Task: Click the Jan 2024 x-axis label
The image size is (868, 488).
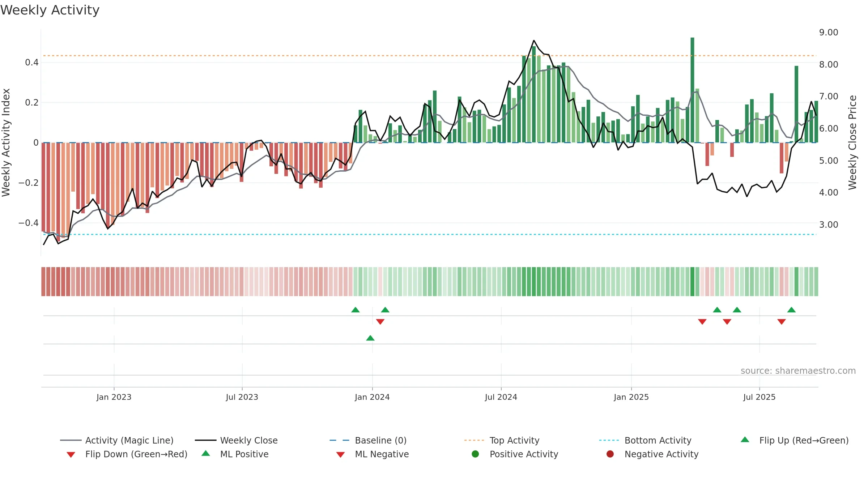Action: click(372, 397)
